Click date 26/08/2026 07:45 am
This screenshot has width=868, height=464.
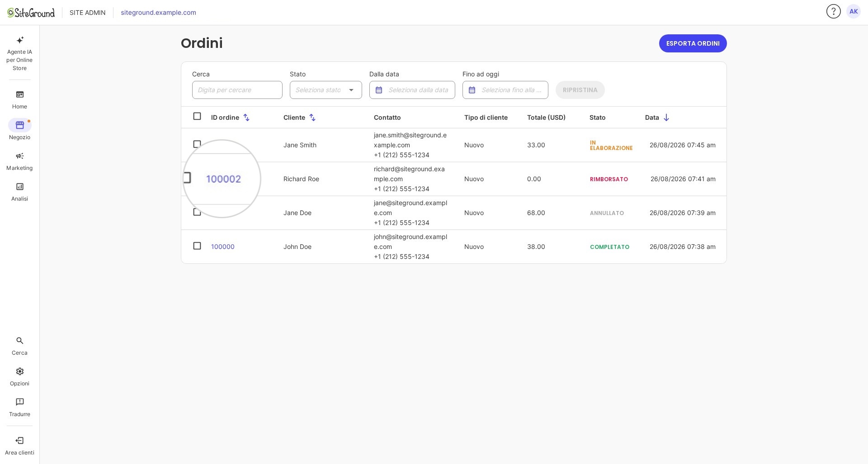tap(682, 145)
